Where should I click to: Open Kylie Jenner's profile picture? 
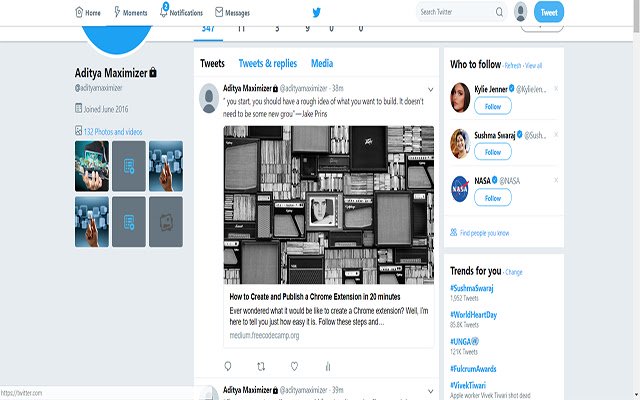coord(460,98)
